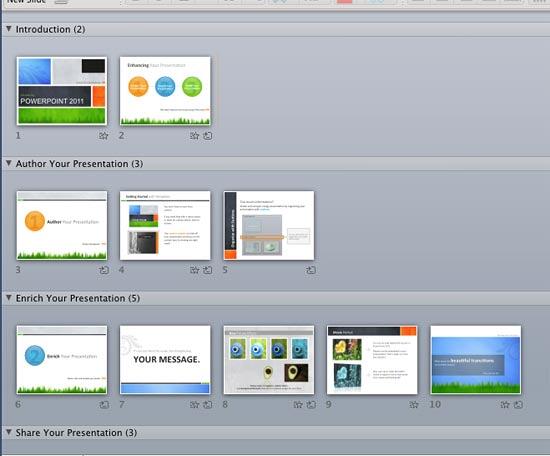
Task: Click the transition icon under slide 3
Action: pyautogui.click(x=104, y=270)
